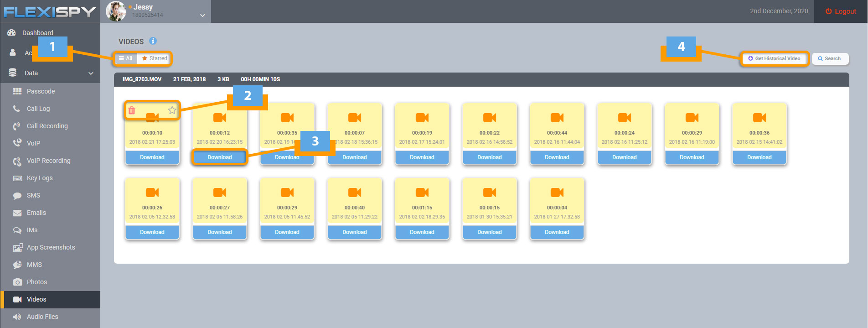The height and width of the screenshot is (328, 868).
Task: Click the 3 KB file size
Action: click(223, 79)
